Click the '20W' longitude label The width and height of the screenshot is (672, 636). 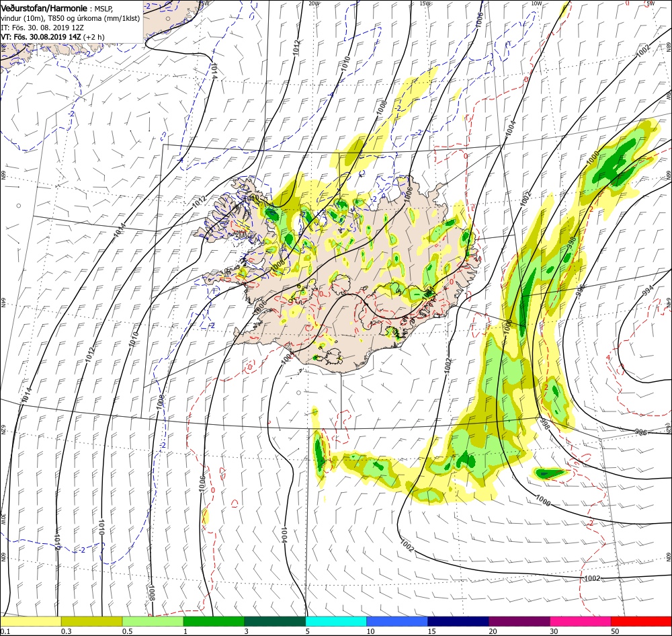[x=314, y=3]
